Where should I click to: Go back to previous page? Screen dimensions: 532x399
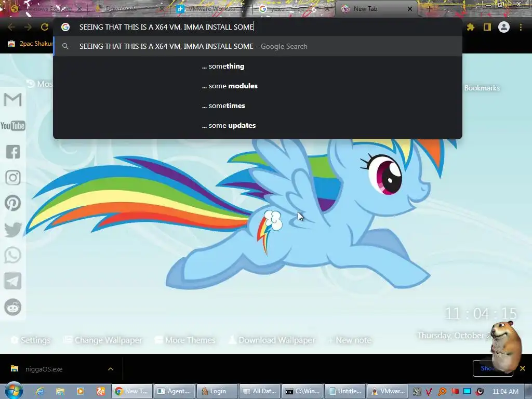tap(11, 27)
